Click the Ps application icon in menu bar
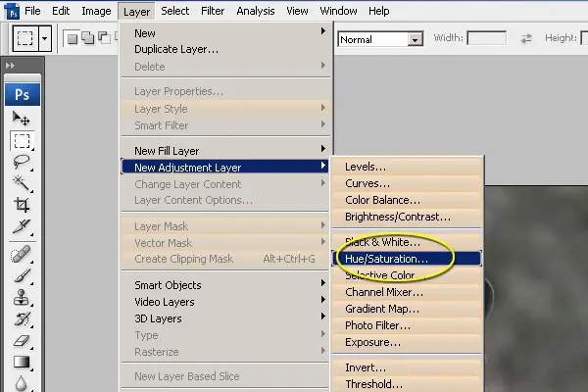This screenshot has height=392, width=588. point(12,11)
